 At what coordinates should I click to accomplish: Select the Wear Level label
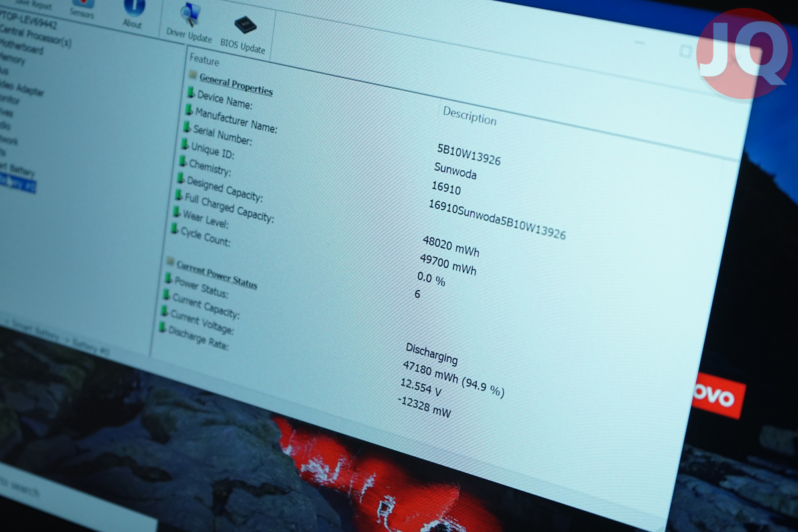[x=205, y=219]
